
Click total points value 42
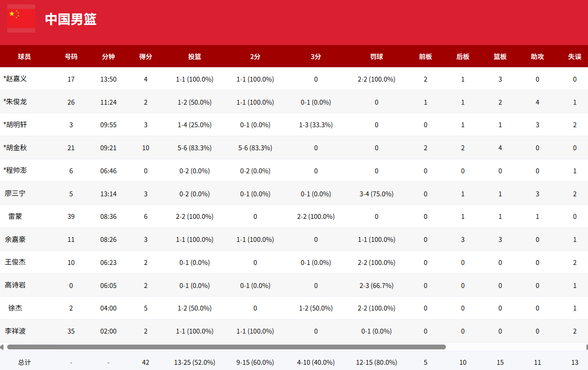point(146,362)
